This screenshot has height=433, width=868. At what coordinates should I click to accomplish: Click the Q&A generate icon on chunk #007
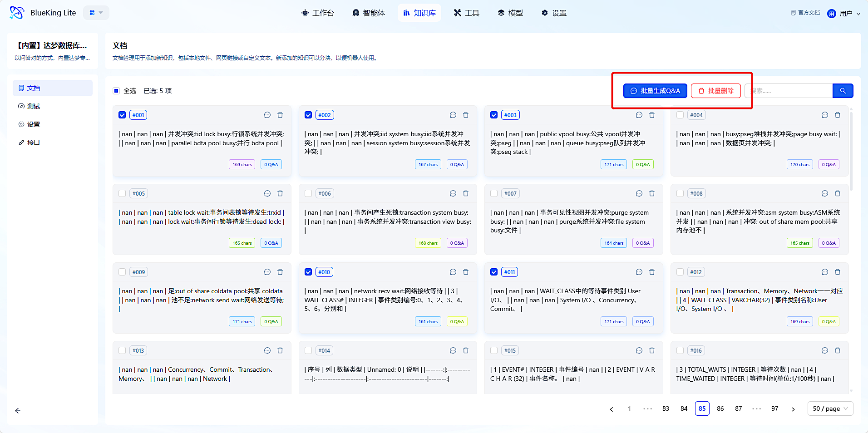[x=639, y=194]
